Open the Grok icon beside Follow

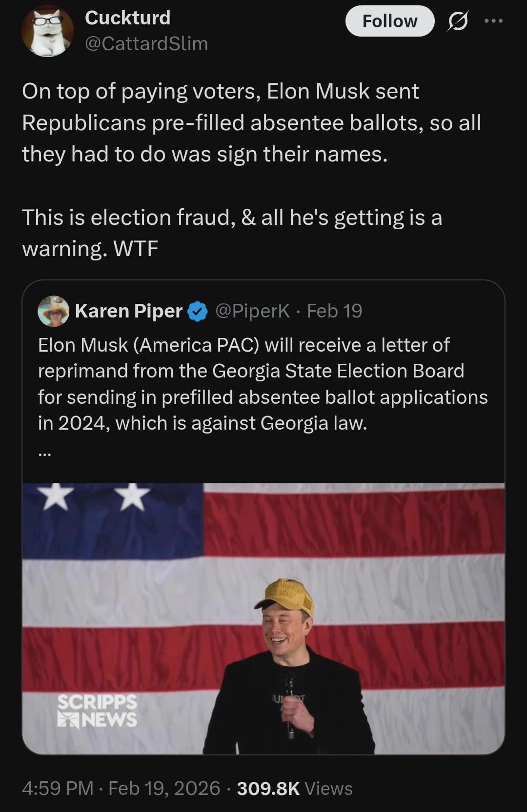(457, 21)
